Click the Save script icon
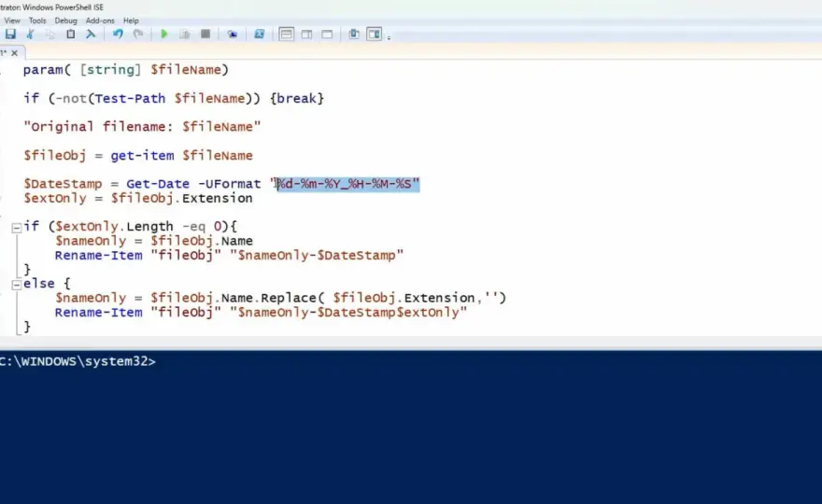822x504 pixels. pos(10,34)
